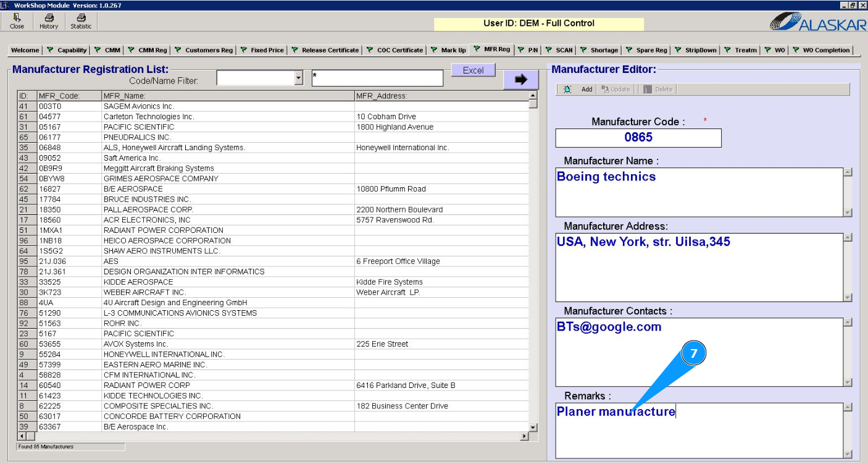Screen dimensions: 868x464
Task: Open the P/N tab
Action: (x=528, y=50)
